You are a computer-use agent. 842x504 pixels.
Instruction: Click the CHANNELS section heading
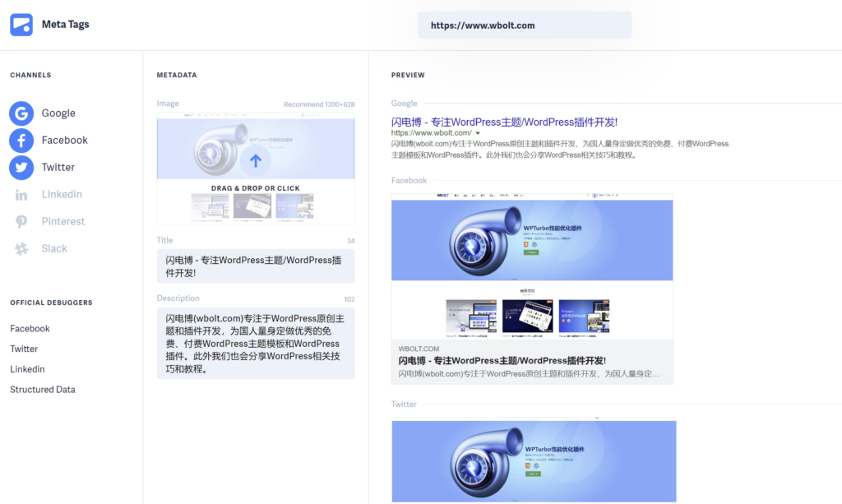30,75
